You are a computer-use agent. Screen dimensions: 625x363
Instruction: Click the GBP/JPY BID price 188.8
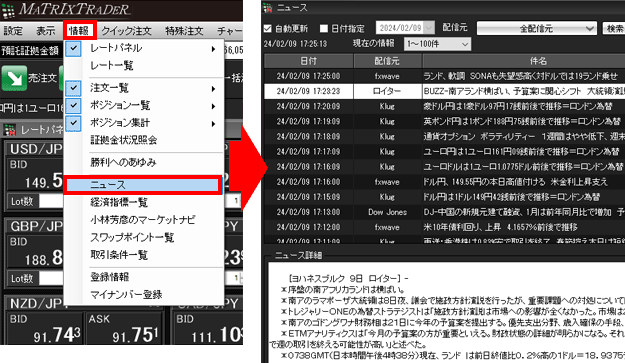point(43,259)
